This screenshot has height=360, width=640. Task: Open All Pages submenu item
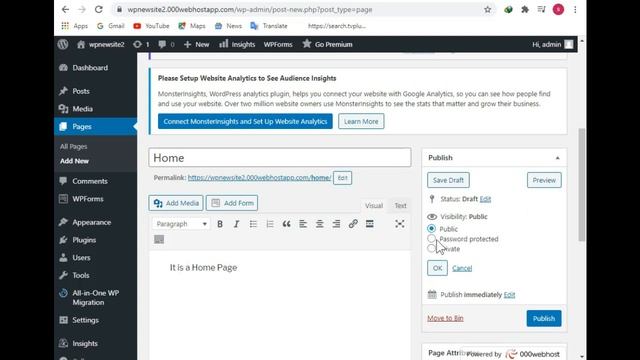point(73,146)
